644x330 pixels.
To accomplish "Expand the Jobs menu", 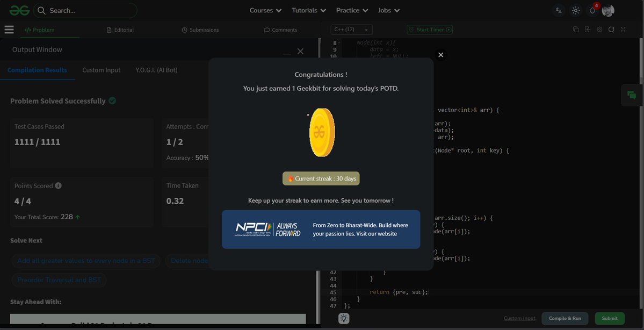I will [388, 10].
